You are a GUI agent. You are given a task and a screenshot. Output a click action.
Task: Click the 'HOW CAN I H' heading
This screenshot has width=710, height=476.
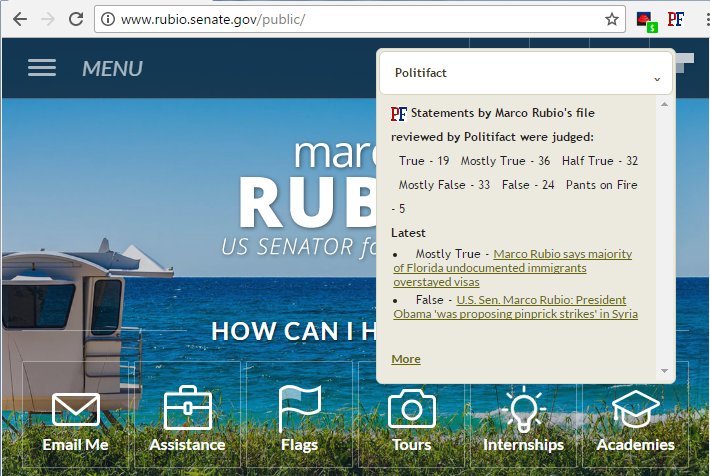coord(293,331)
